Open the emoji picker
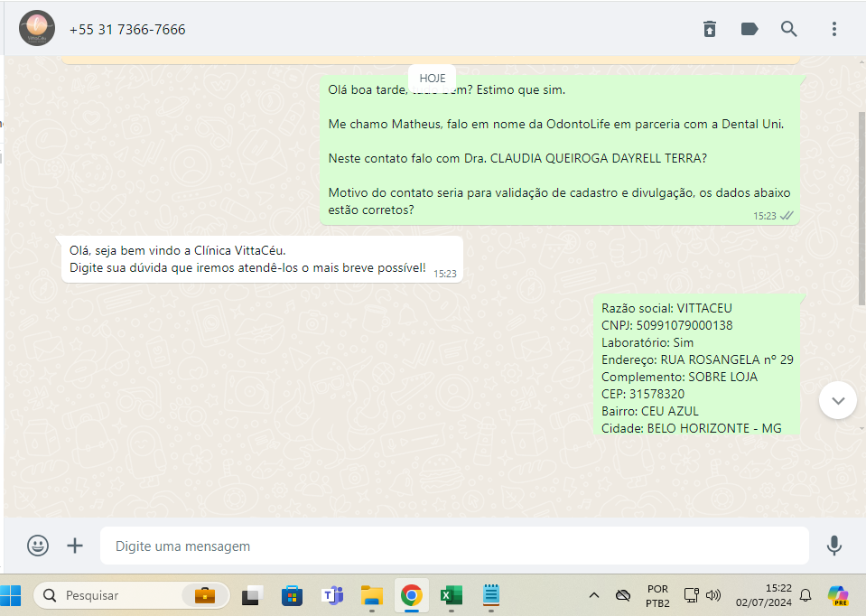Image resolution: width=866 pixels, height=616 pixels. [x=38, y=546]
